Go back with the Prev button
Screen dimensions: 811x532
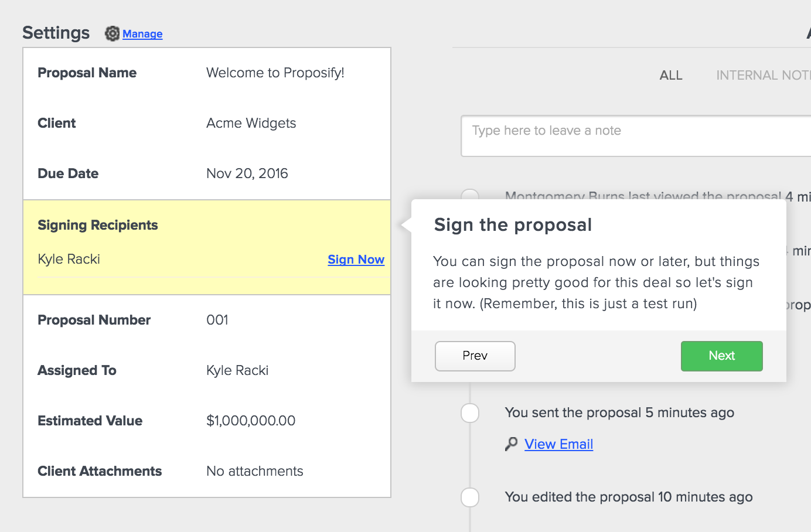[x=475, y=356]
